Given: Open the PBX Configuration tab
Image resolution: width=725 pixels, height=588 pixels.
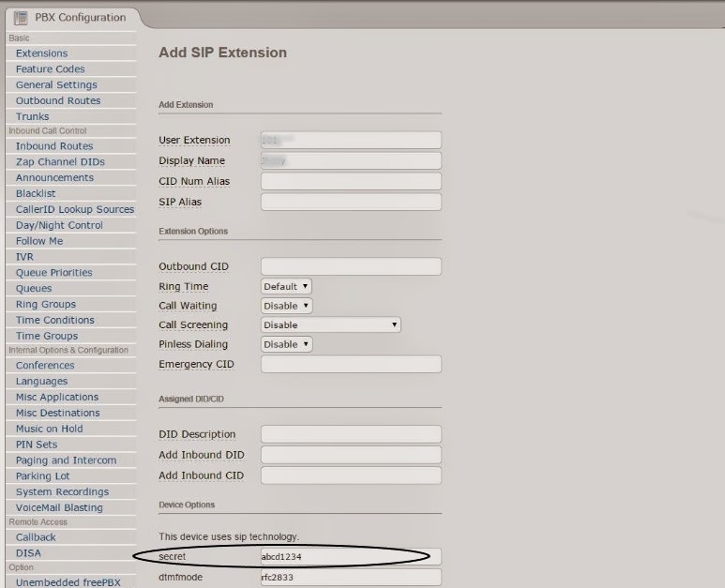Looking at the screenshot, I should 79,18.
